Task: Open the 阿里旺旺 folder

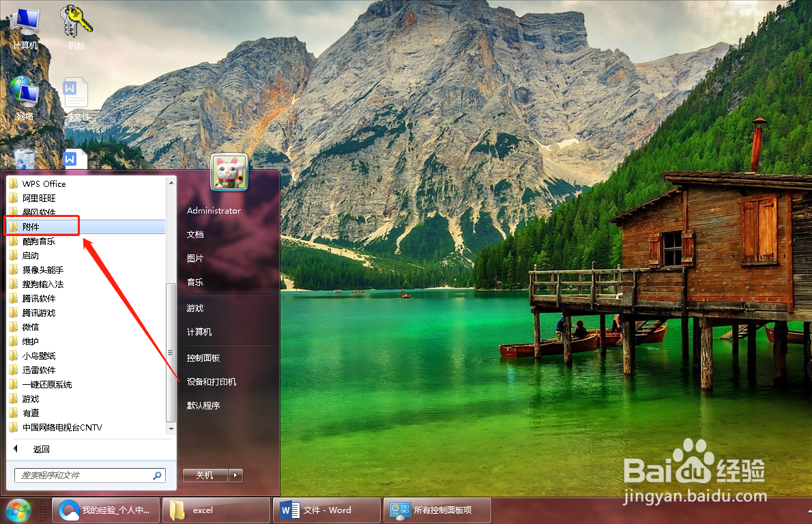Action: click(x=86, y=199)
